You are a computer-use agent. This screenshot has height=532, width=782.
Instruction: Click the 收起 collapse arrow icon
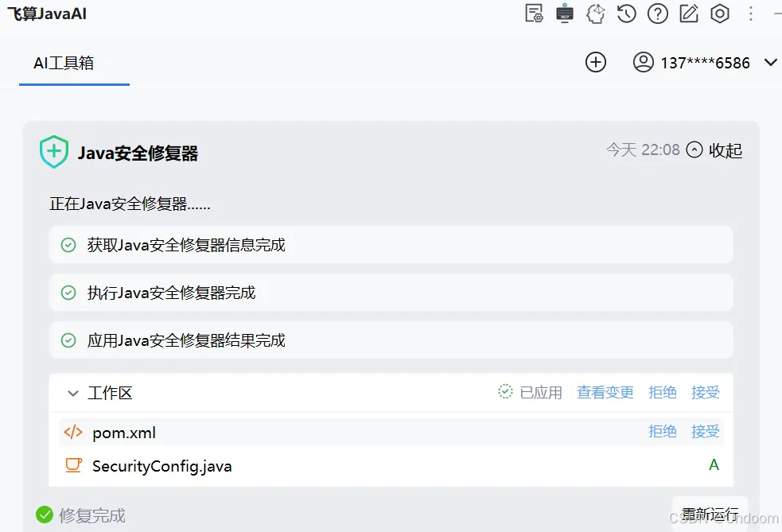[x=694, y=150]
